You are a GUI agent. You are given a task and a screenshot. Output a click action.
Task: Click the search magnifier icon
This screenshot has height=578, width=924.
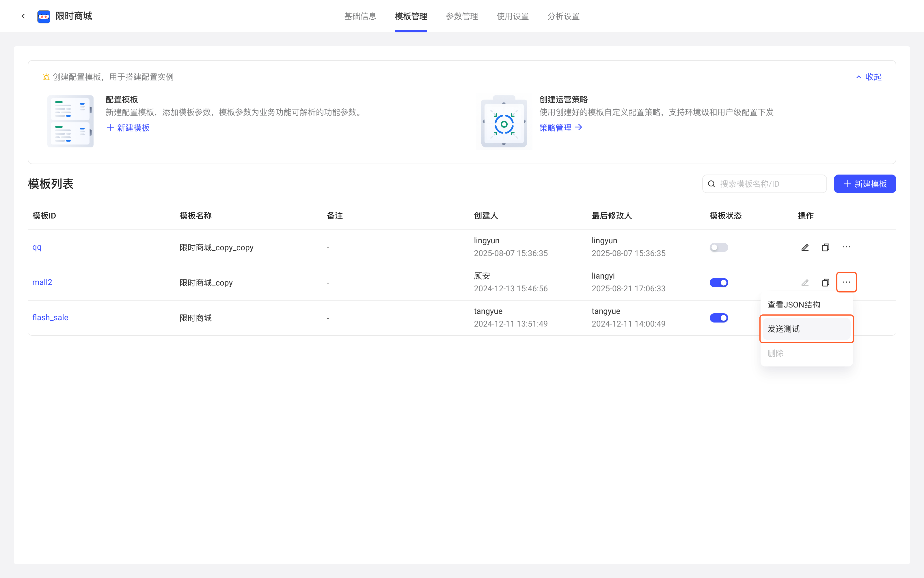pos(711,184)
